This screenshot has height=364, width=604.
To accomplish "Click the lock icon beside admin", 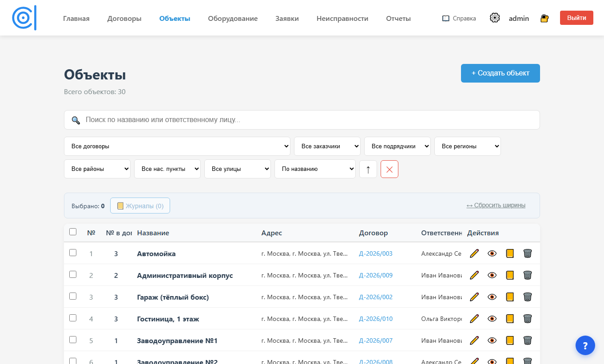I will pos(544,18).
